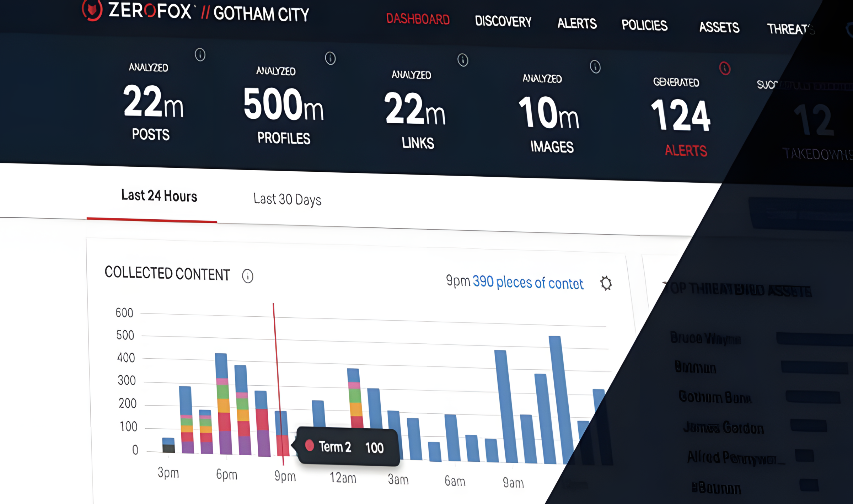The image size is (853, 504).
Task: Click the 500 value on y-axis
Action: (125, 335)
